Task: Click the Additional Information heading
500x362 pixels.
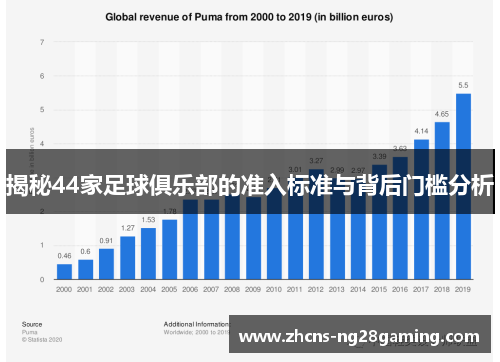Action: (x=196, y=324)
